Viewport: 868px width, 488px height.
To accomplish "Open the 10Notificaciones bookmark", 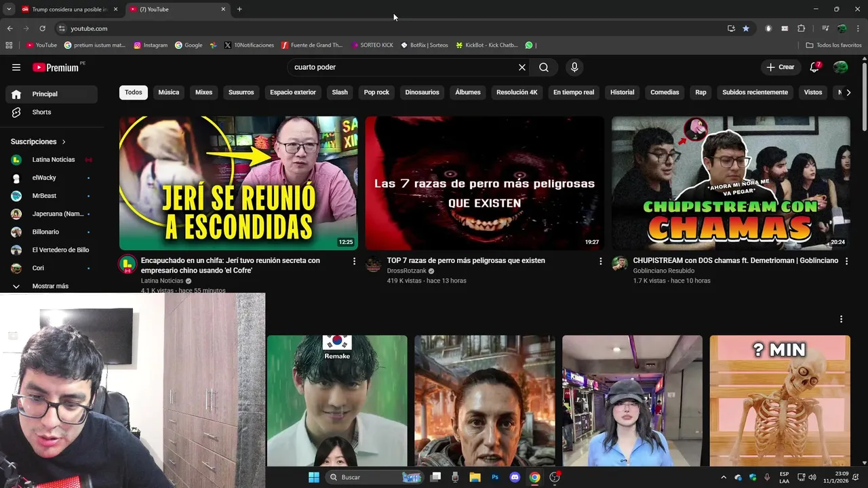I will coord(248,45).
